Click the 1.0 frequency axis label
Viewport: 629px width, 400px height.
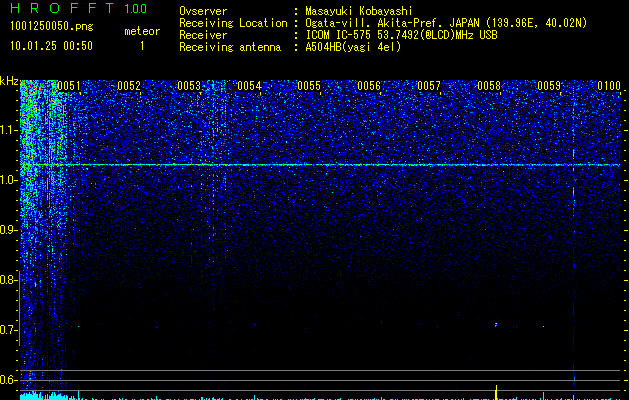pyautogui.click(x=8, y=180)
